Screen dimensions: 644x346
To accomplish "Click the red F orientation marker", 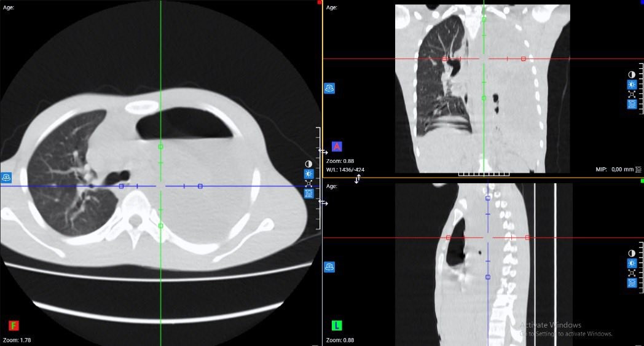I will [x=14, y=325].
